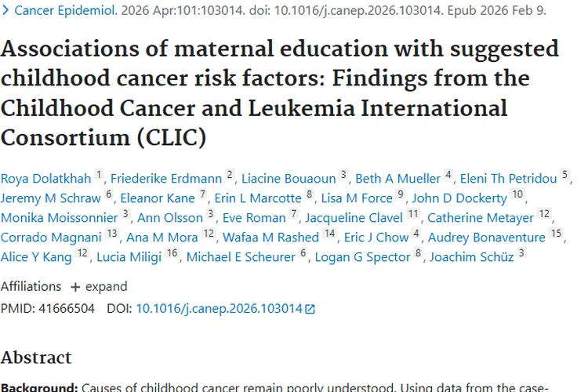The width and height of the screenshot is (588, 392).
Task: Open the Cancer Epidemiol journal dropdown
Action: point(66,11)
